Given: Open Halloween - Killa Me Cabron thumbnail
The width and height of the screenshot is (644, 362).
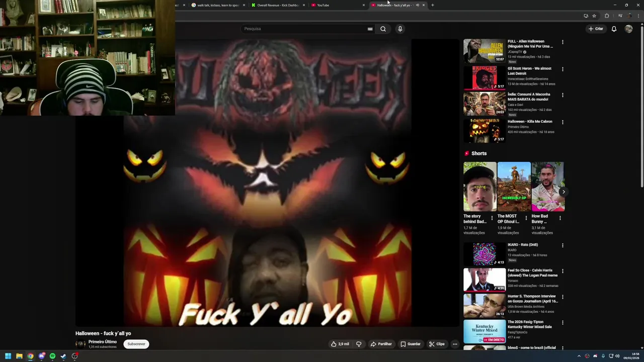Looking at the screenshot, I should (485, 131).
